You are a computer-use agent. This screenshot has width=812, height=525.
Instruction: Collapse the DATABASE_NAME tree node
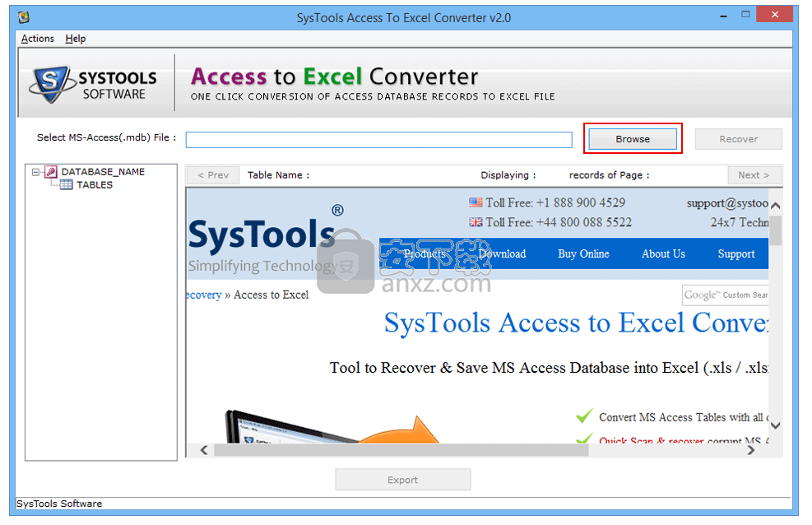tap(35, 172)
